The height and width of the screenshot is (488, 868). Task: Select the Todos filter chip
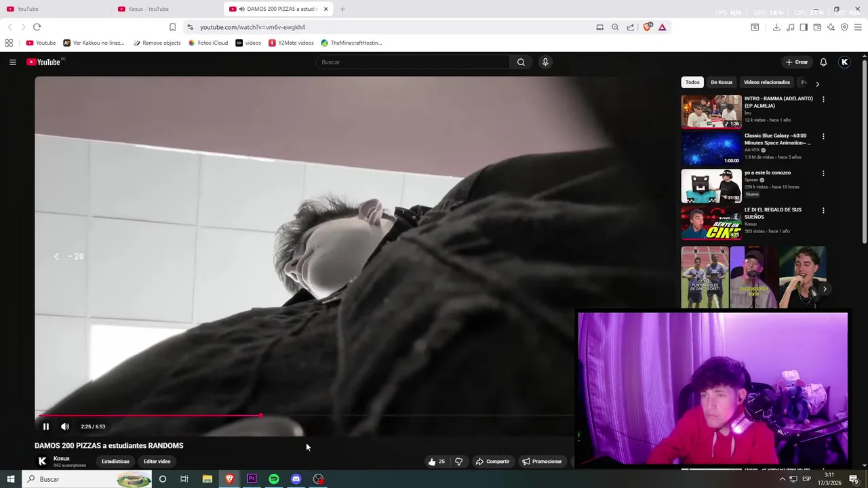tap(692, 82)
